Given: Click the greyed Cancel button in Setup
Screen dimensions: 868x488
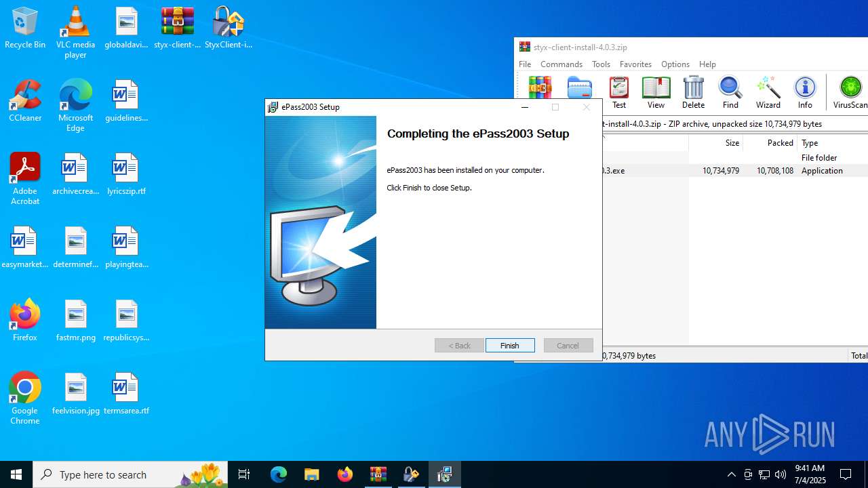Looking at the screenshot, I should click(x=568, y=346).
